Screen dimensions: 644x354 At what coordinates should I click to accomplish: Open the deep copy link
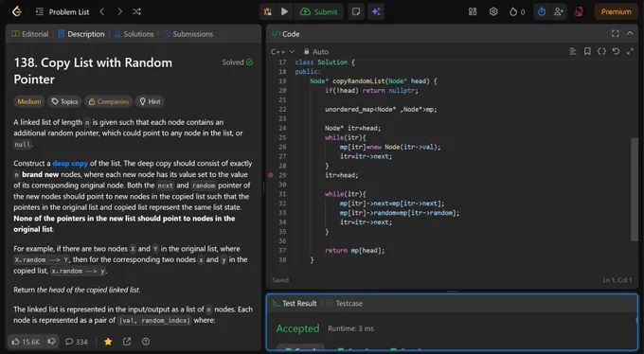70,164
